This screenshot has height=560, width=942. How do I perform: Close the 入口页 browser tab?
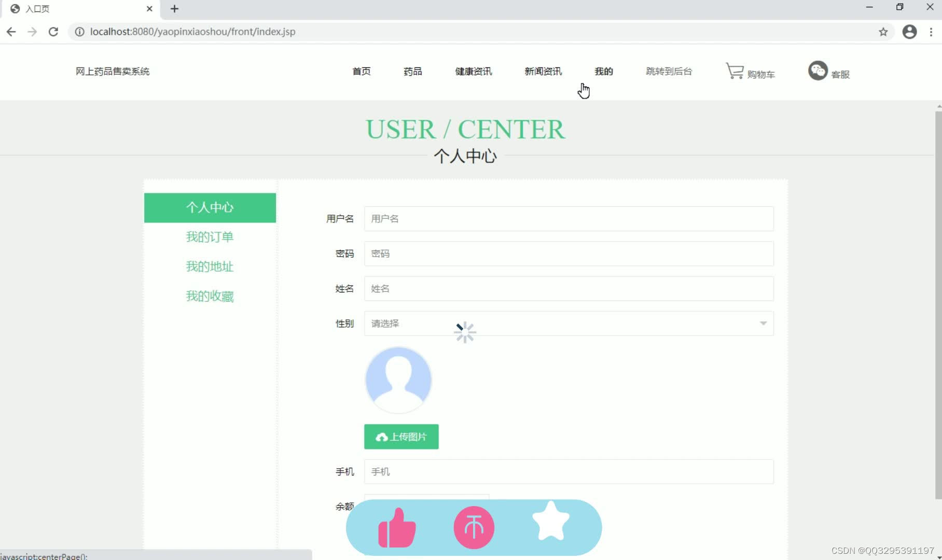(149, 9)
